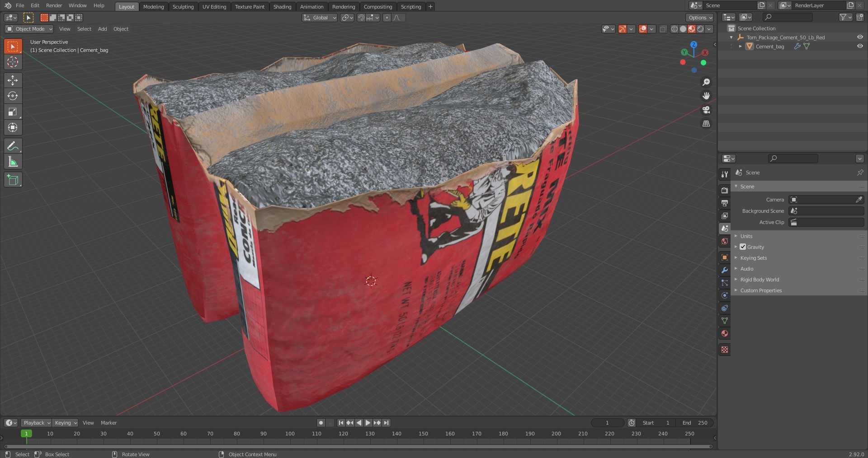Add a new workspace tab
Image resolution: width=868 pixels, height=458 pixels.
pyautogui.click(x=430, y=6)
